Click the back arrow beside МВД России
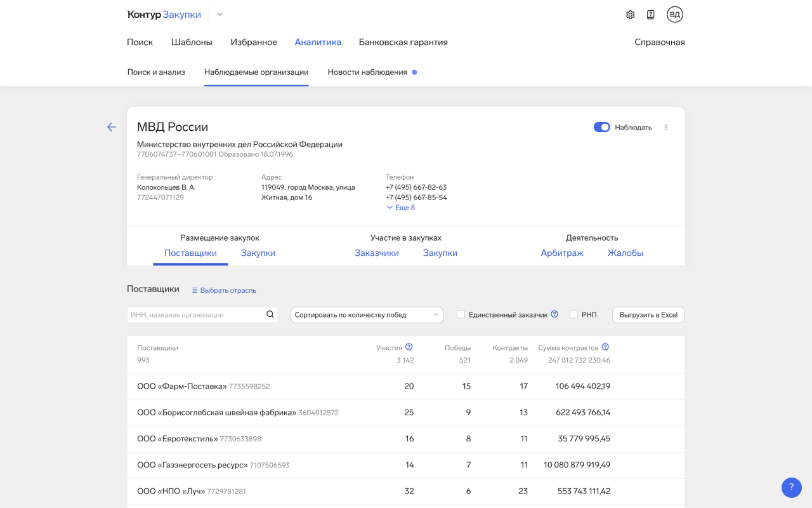Image resolution: width=812 pixels, height=508 pixels. 112,127
